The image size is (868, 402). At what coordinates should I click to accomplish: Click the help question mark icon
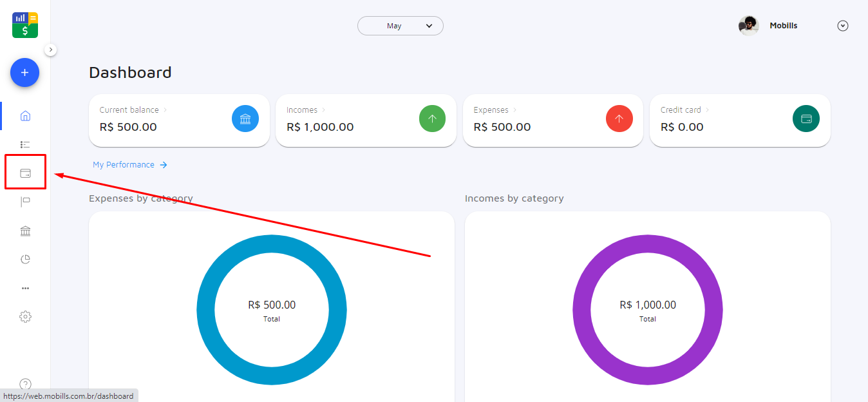pyautogui.click(x=25, y=384)
